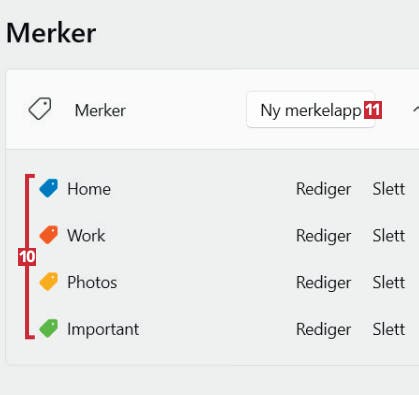Screen dimensions: 419x395
Task: Delete the Work tag with Slett
Action: tap(389, 236)
